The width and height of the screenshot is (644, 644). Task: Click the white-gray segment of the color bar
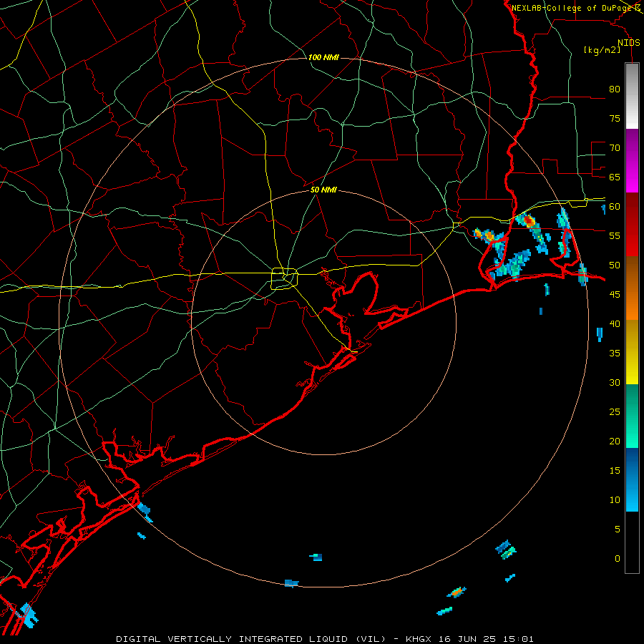click(632, 96)
